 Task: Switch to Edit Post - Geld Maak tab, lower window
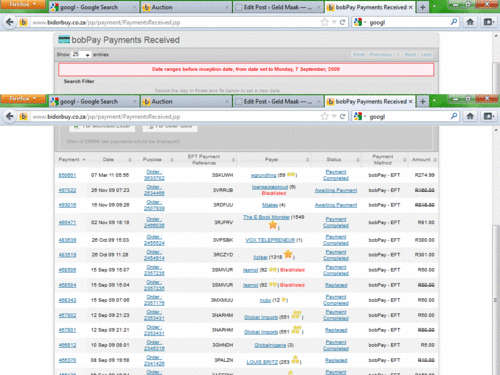278,102
